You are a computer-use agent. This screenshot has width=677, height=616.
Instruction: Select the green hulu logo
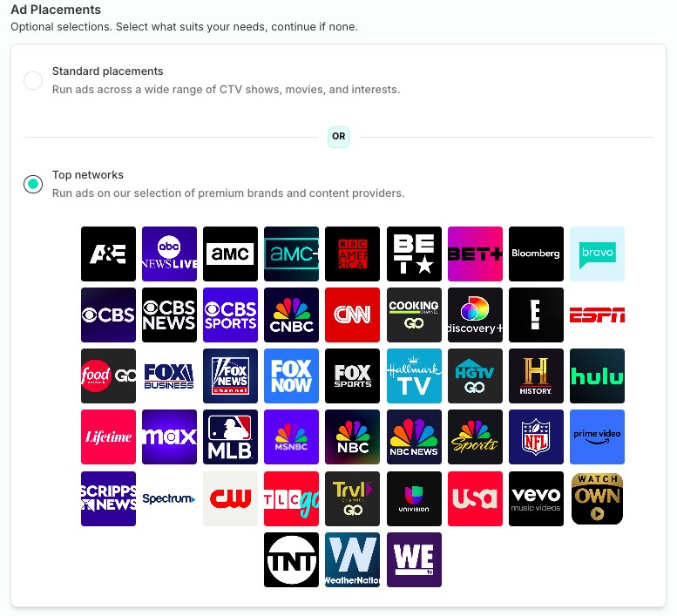[x=597, y=376]
